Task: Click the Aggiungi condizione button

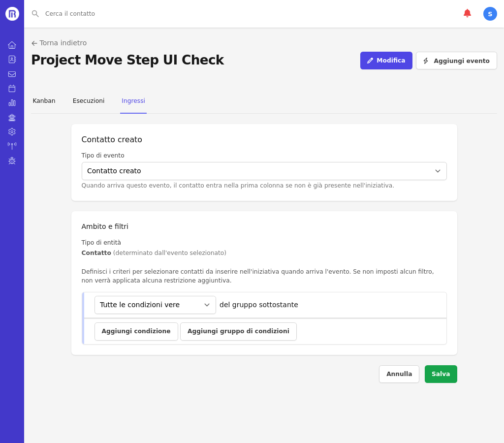Action: [136, 331]
